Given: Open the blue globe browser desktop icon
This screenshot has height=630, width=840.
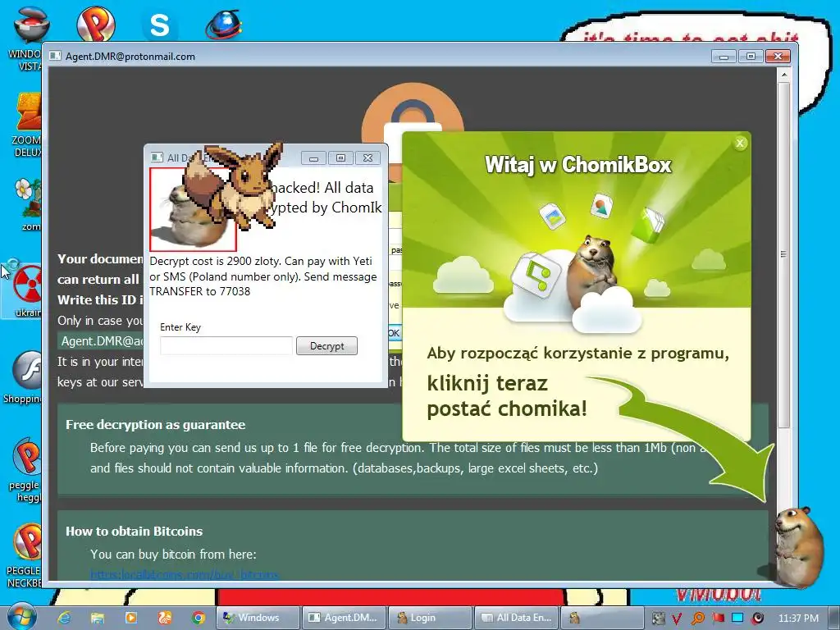Looking at the screenshot, I should click(223, 24).
